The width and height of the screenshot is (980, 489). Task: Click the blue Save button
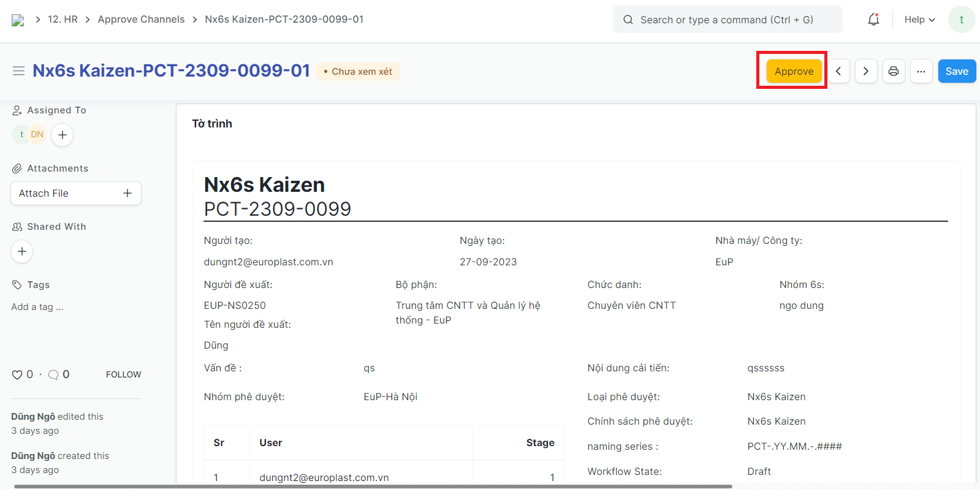[x=956, y=71]
